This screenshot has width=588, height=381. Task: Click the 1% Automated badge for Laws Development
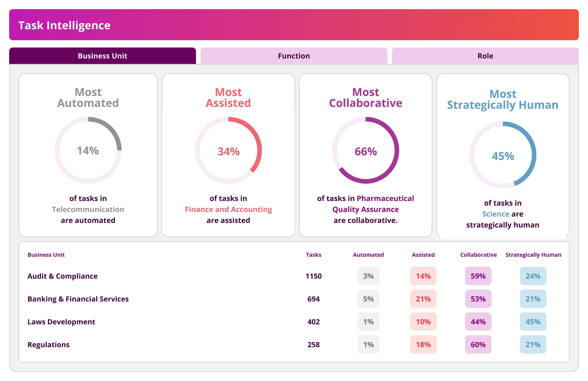[x=368, y=322]
